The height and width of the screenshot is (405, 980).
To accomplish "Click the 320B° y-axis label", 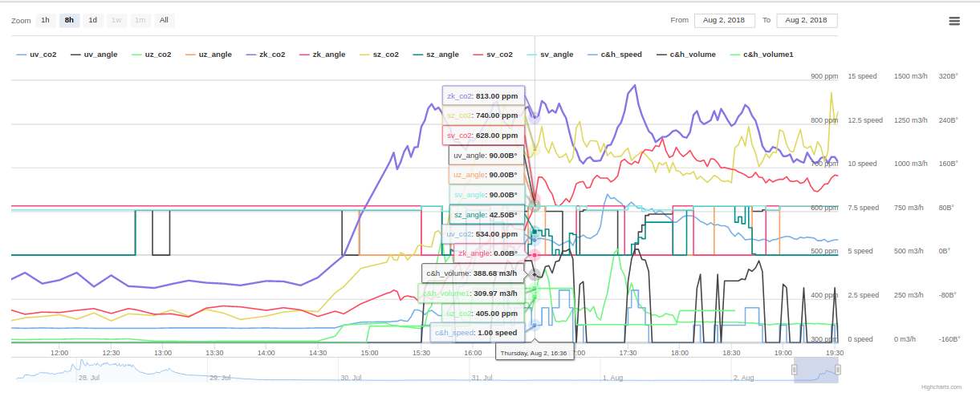I will pyautogui.click(x=949, y=76).
